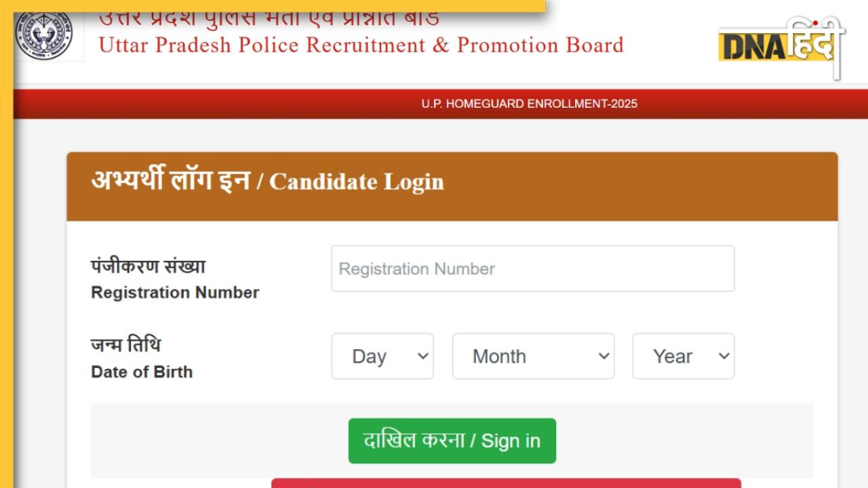Click the Month dropdown chevron arrow
Viewport: 868px width, 488px height.
point(604,357)
